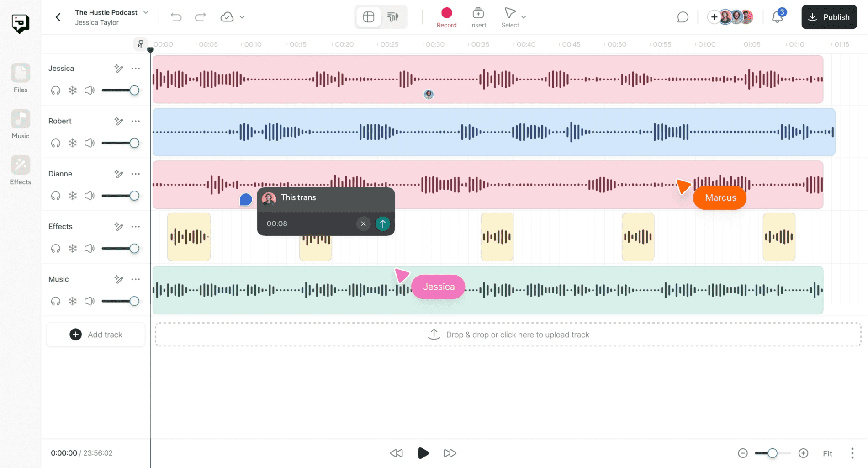Open the avatar comment pin on Jessica clip
Viewport: 868px width, 468px height.
click(429, 94)
